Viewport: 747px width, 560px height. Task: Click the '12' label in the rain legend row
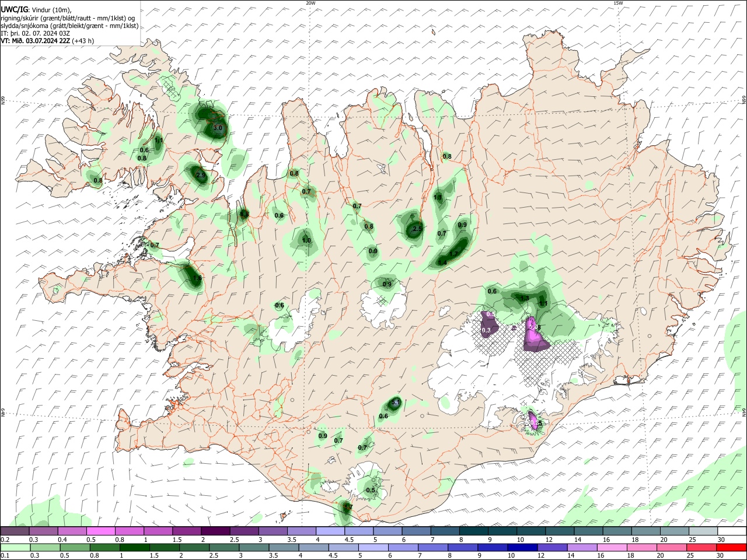point(541,555)
